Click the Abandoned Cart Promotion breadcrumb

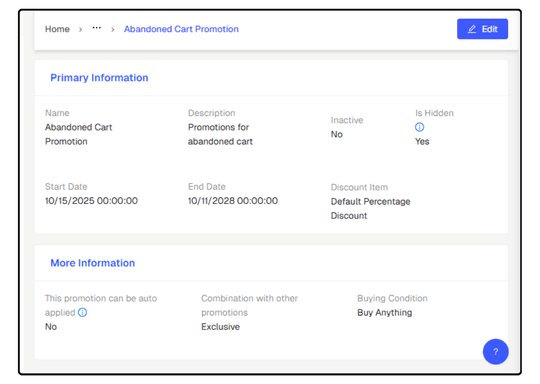point(181,29)
